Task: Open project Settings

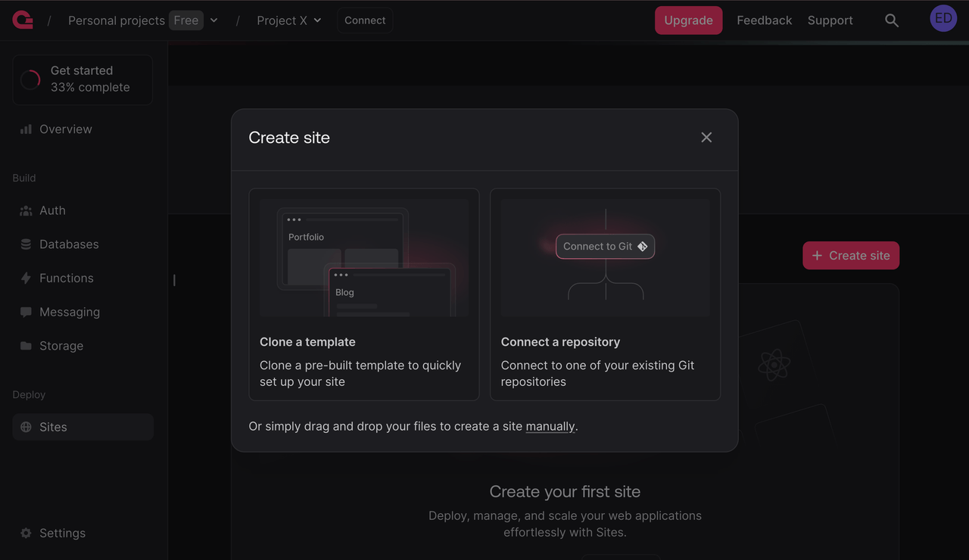Action: click(x=62, y=533)
